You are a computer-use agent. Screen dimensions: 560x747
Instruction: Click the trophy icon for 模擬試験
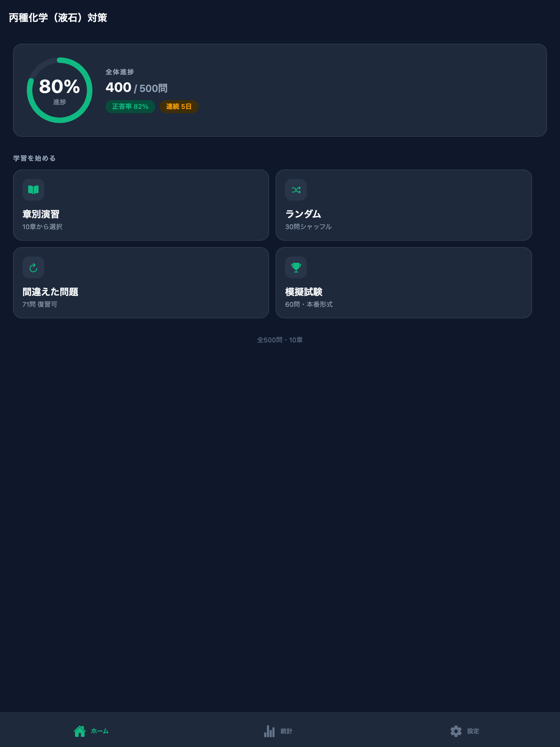(296, 267)
